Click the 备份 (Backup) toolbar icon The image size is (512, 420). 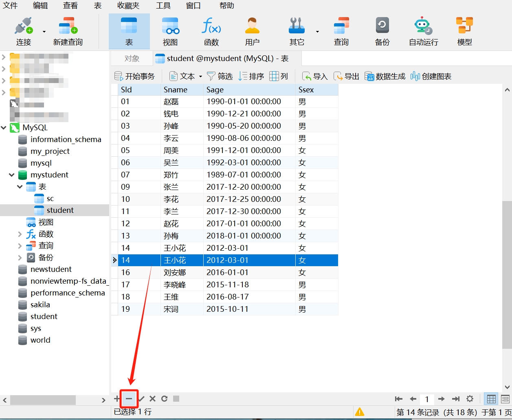382,31
